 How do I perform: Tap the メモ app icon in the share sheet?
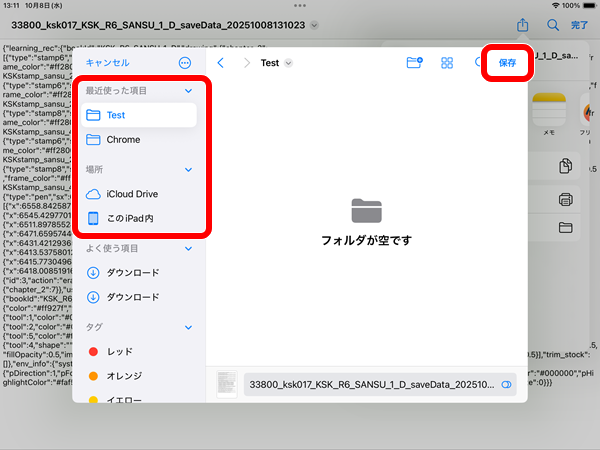[x=549, y=110]
